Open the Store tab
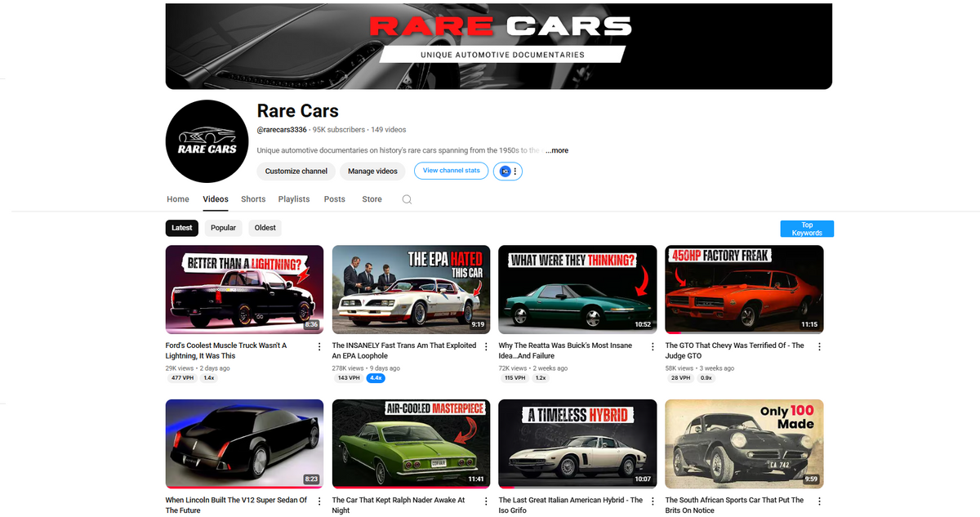 click(372, 199)
